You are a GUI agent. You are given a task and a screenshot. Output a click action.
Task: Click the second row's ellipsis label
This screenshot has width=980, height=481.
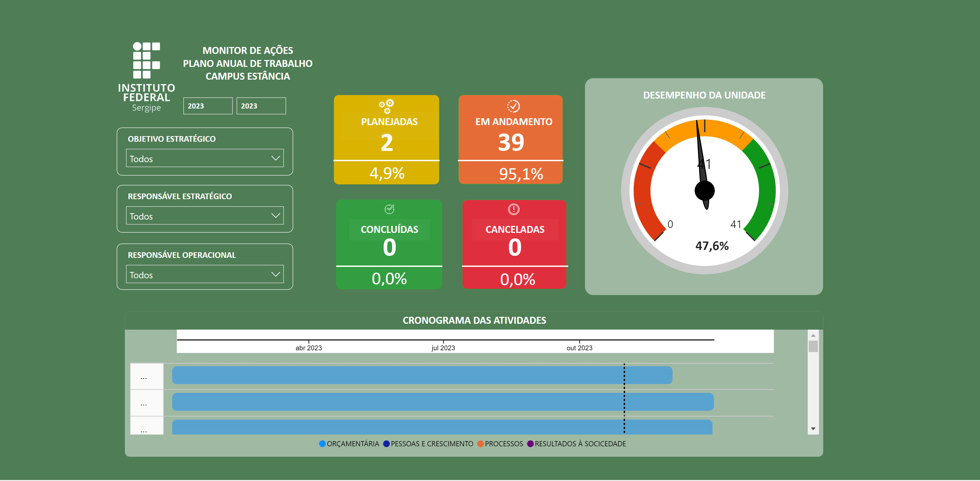[x=143, y=404]
